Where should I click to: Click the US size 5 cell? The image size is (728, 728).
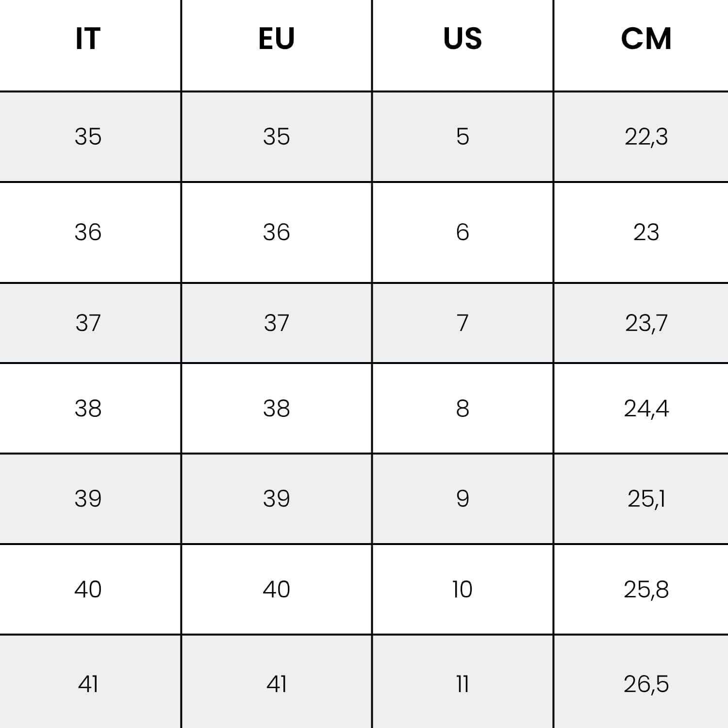coord(463,137)
